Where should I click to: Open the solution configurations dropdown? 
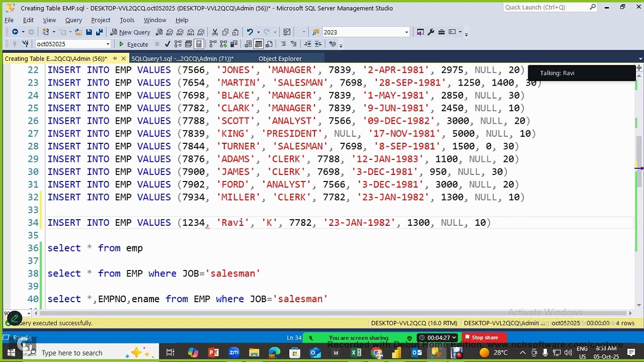point(304,32)
